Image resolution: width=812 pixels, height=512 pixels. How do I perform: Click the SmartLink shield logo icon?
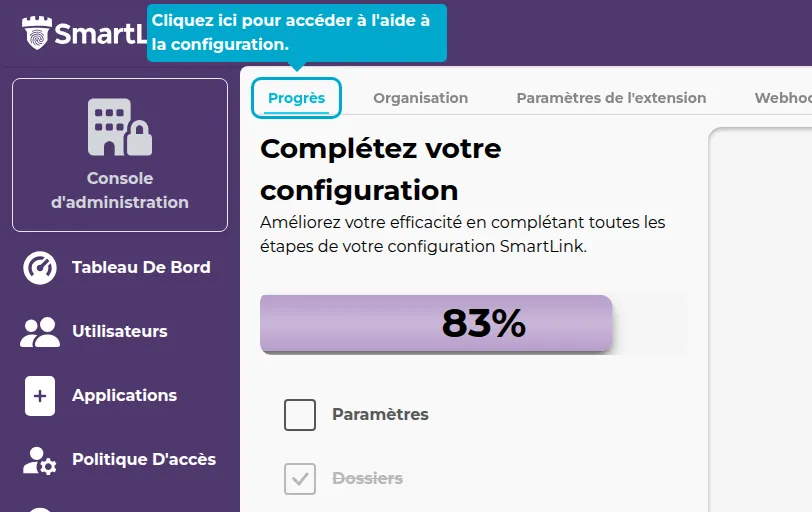(37, 33)
